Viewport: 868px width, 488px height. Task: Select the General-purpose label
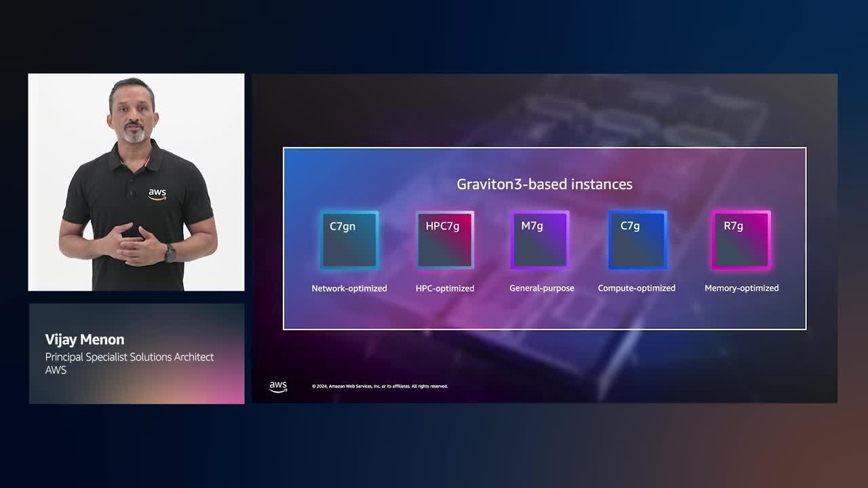[542, 288]
